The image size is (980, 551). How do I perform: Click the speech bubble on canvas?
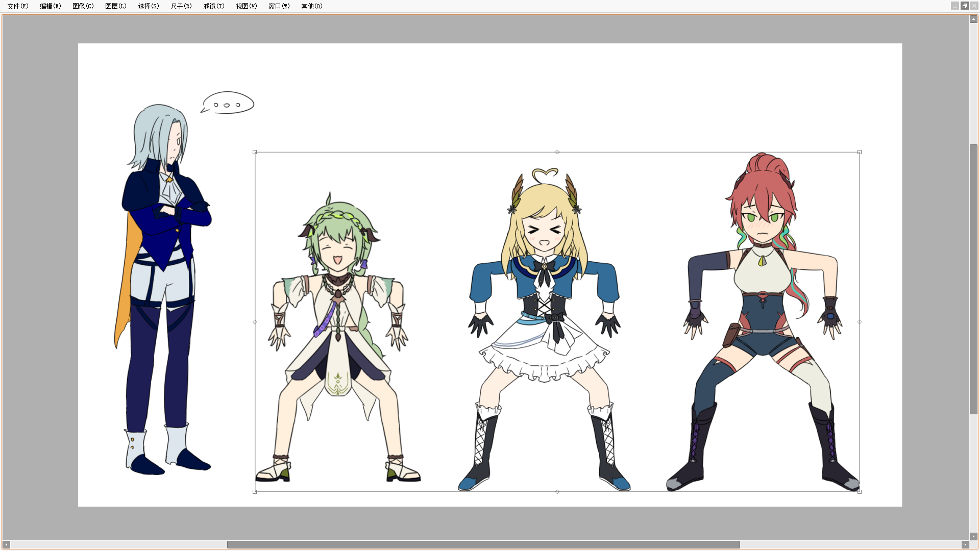pos(228,103)
